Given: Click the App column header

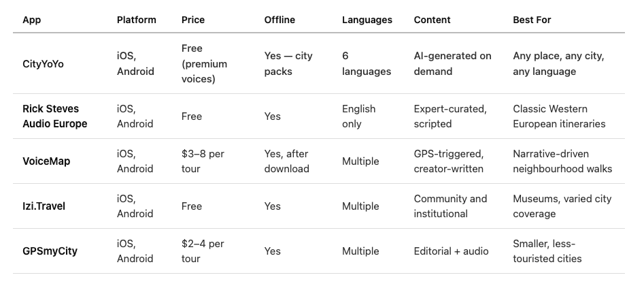Looking at the screenshot, I should click(x=32, y=20).
